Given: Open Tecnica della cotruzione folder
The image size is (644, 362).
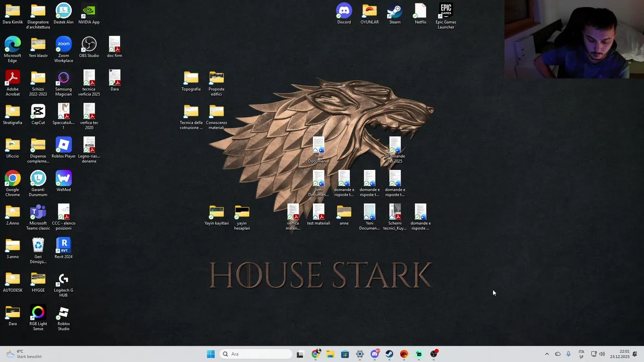Looking at the screenshot, I should point(191,117).
